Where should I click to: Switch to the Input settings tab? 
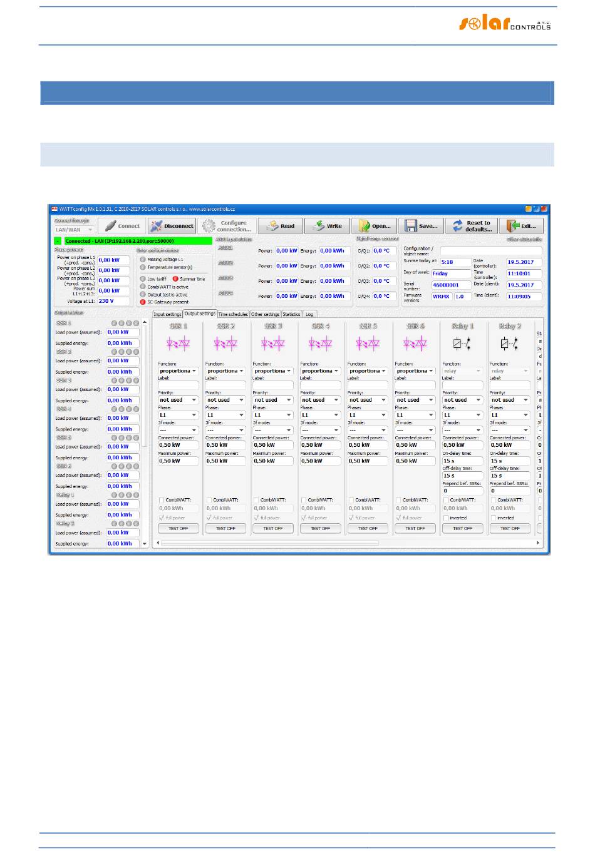point(167,314)
